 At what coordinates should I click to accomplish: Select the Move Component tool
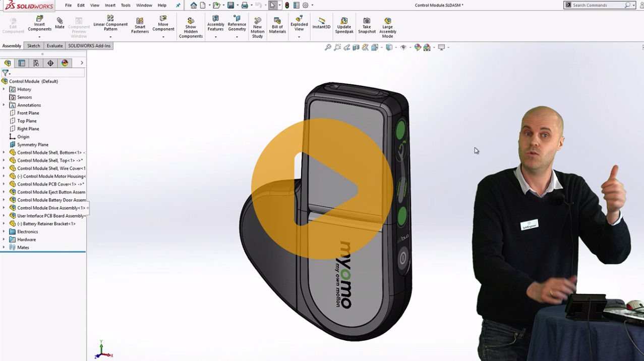pyautogui.click(x=163, y=25)
